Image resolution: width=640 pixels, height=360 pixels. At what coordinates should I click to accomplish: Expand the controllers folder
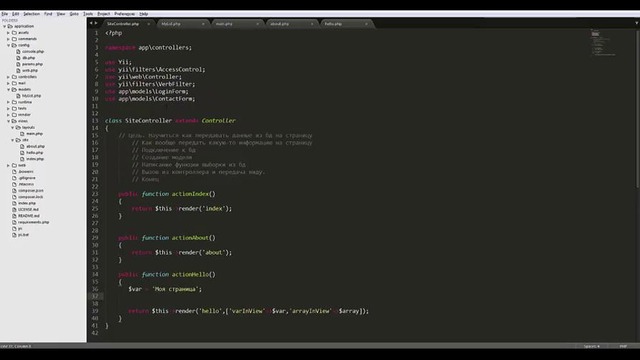pos(9,77)
